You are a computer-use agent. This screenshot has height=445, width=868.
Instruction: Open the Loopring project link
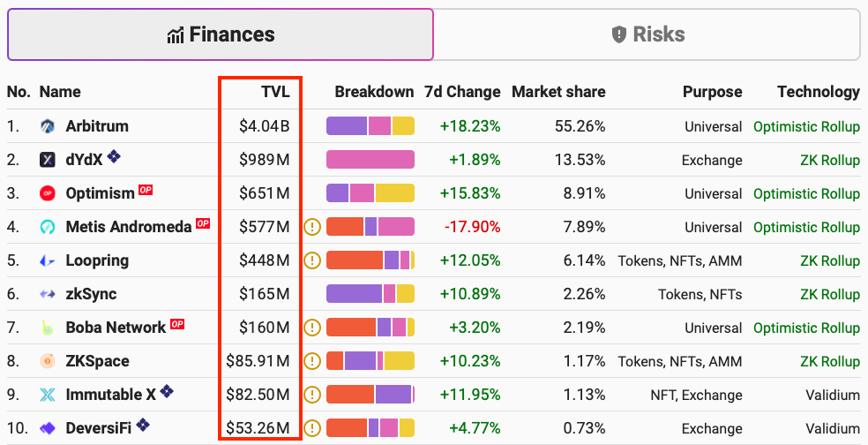pos(97,260)
